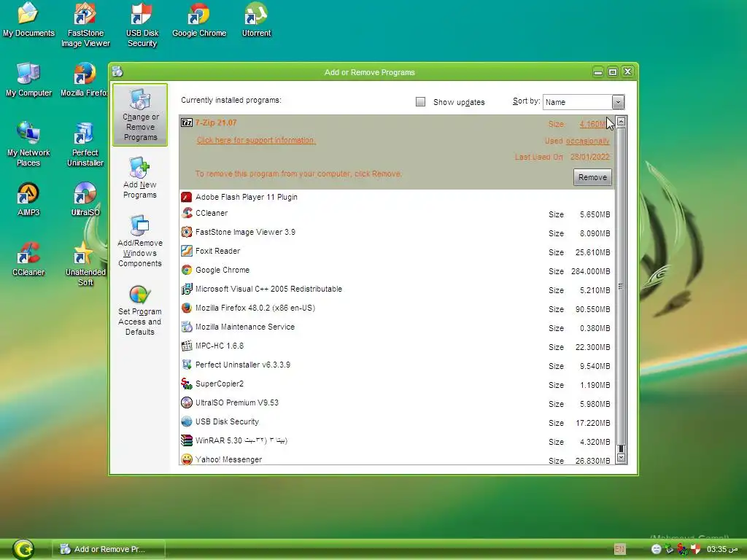Select Add New Programs sidebar icon

[139, 178]
